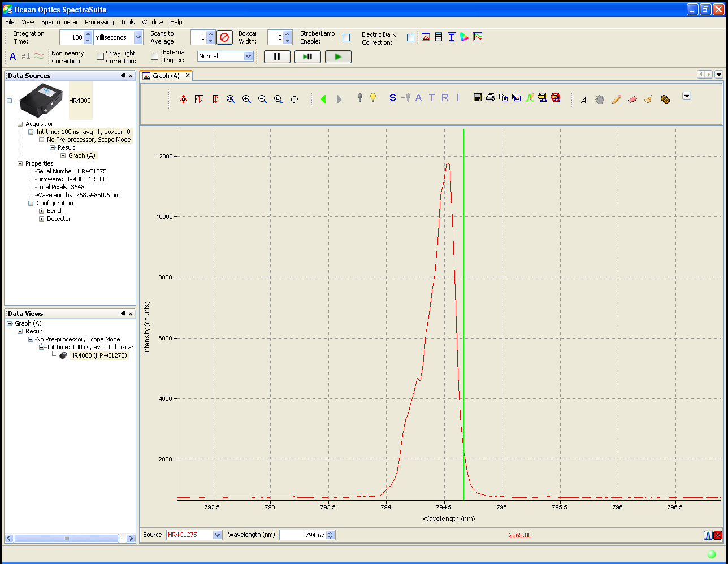Collapse the Properties tree node
The height and width of the screenshot is (564, 728).
click(x=20, y=163)
